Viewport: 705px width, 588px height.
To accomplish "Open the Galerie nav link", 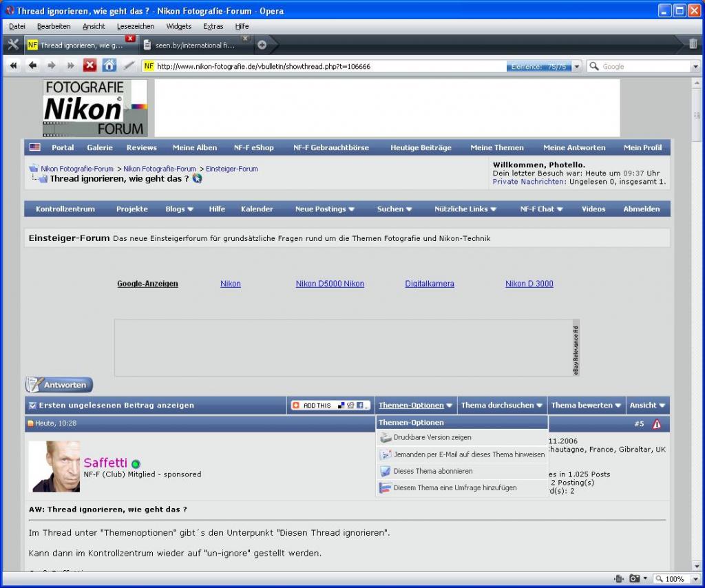I will [100, 147].
